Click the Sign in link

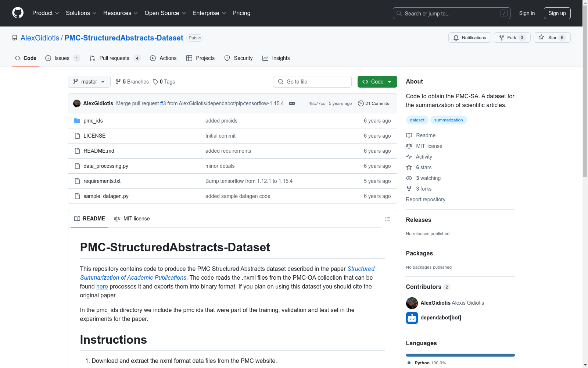click(x=527, y=13)
